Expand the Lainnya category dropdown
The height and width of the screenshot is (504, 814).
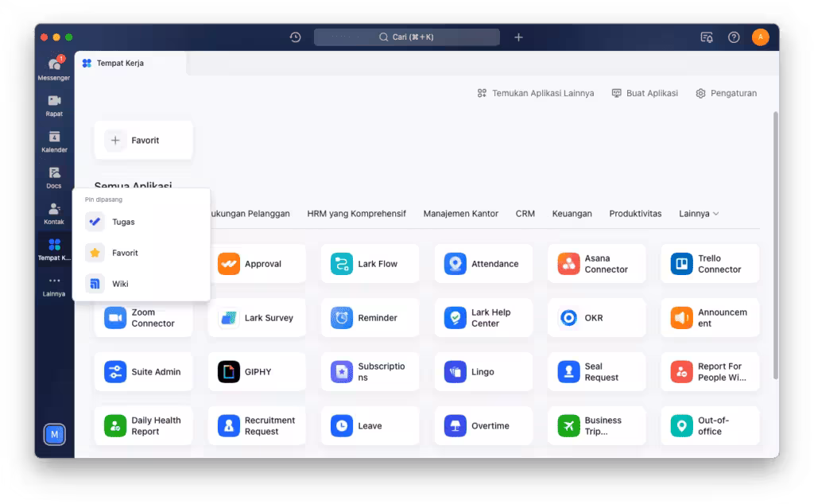[699, 214]
